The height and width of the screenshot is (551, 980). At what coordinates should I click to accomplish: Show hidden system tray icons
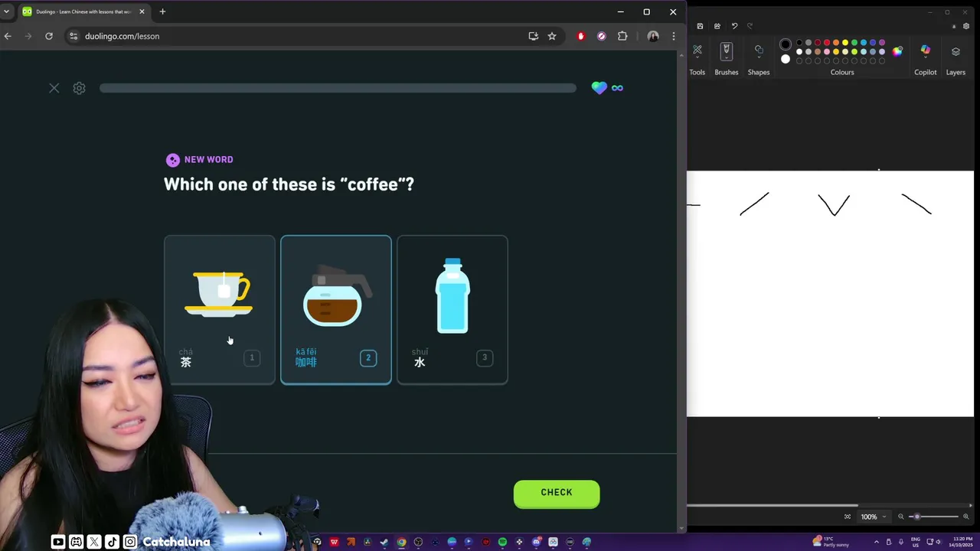tap(877, 542)
